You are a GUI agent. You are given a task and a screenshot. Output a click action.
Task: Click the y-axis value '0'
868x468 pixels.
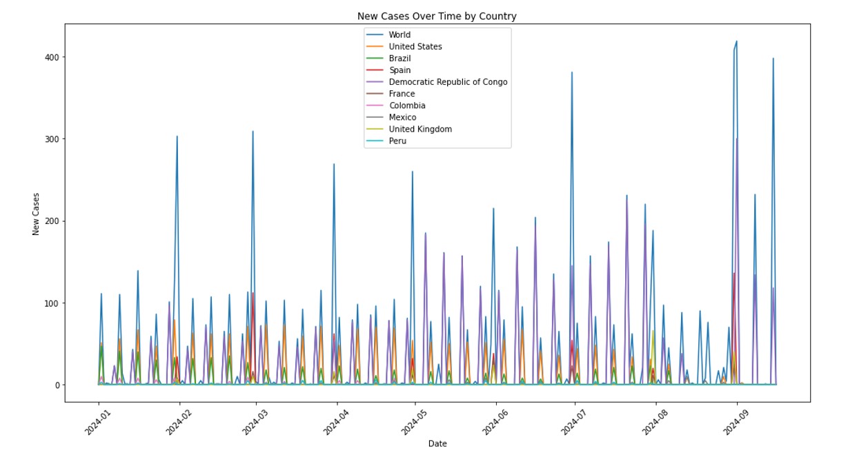[57, 385]
